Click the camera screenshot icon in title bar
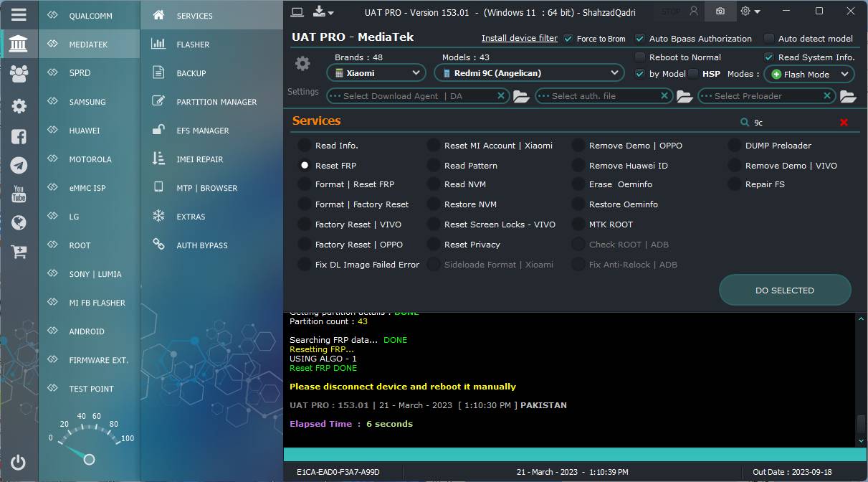Image resolution: width=868 pixels, height=482 pixels. click(720, 11)
